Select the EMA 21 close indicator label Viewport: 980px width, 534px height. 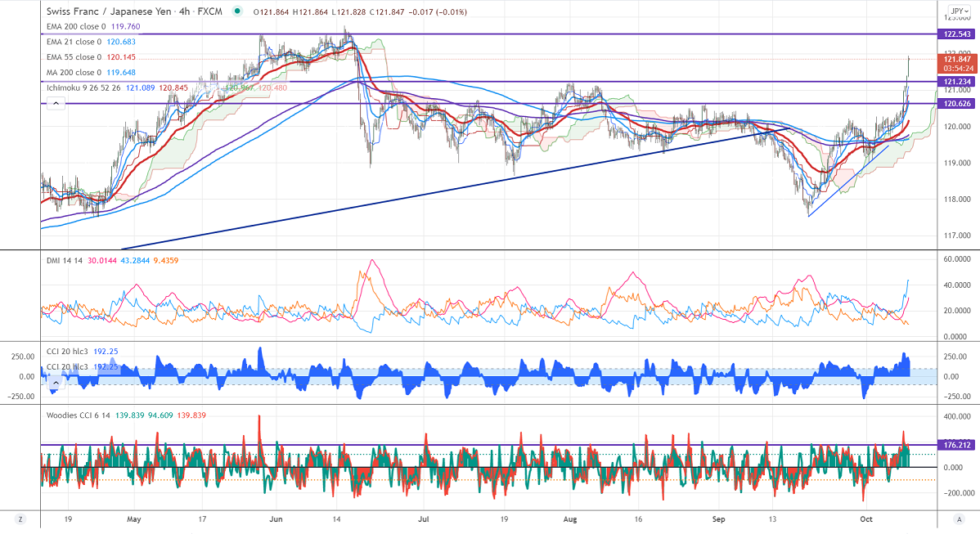[72, 42]
